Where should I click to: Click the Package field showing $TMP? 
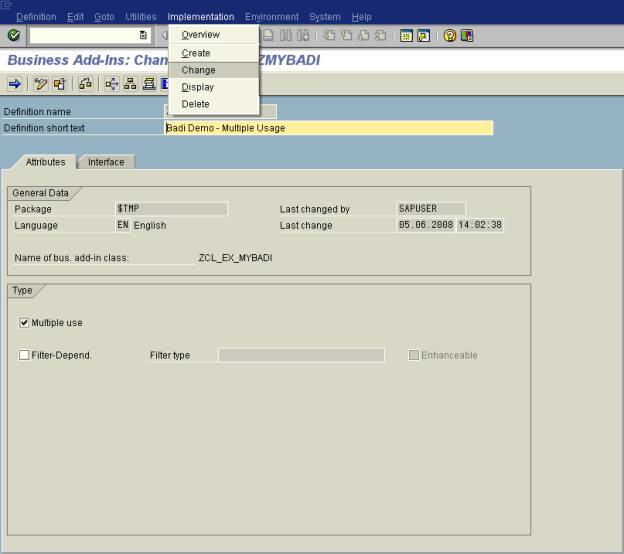coord(172,209)
